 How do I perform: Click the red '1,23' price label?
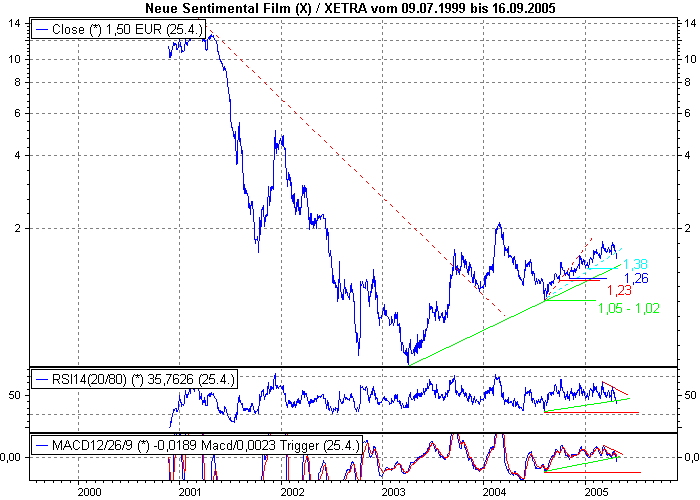[x=619, y=290]
